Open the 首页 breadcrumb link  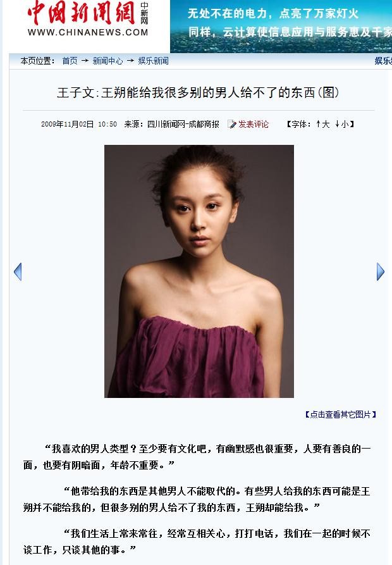tap(70, 61)
